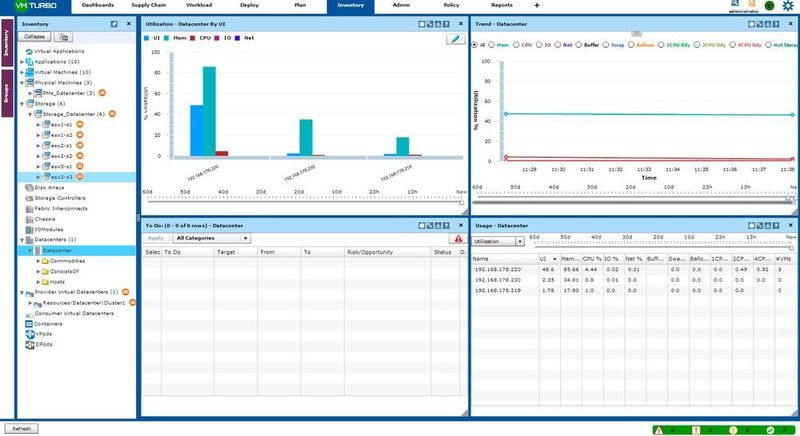
Task: Click the Virtual Applications icon
Action: pyautogui.click(x=29, y=52)
